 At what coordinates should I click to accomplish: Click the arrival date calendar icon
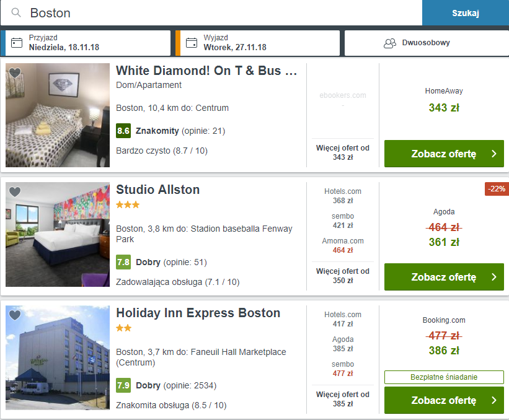tap(17, 43)
